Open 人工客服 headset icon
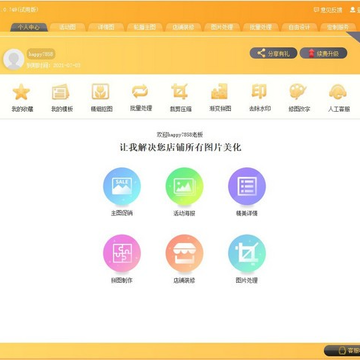The image size is (360, 360). point(338,92)
